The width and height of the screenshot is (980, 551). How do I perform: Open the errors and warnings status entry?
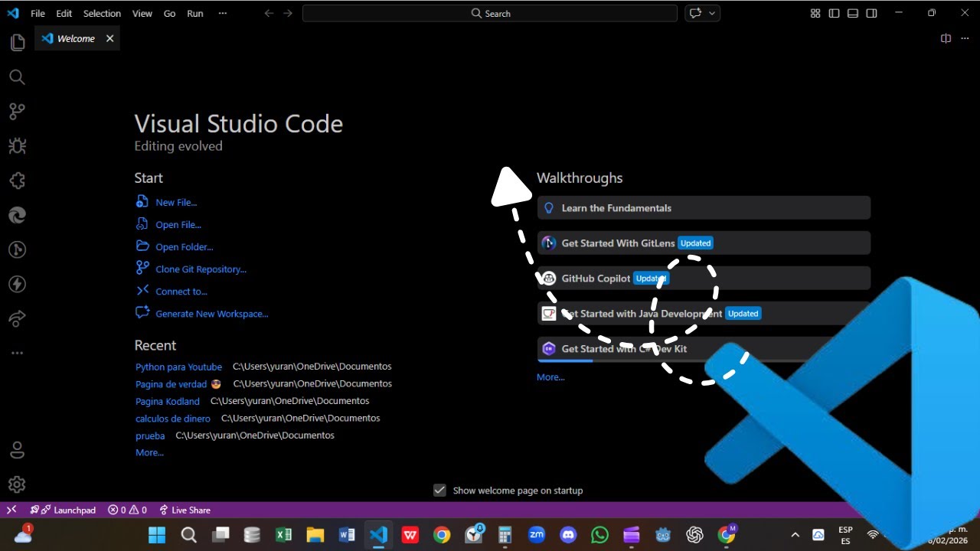(x=127, y=510)
